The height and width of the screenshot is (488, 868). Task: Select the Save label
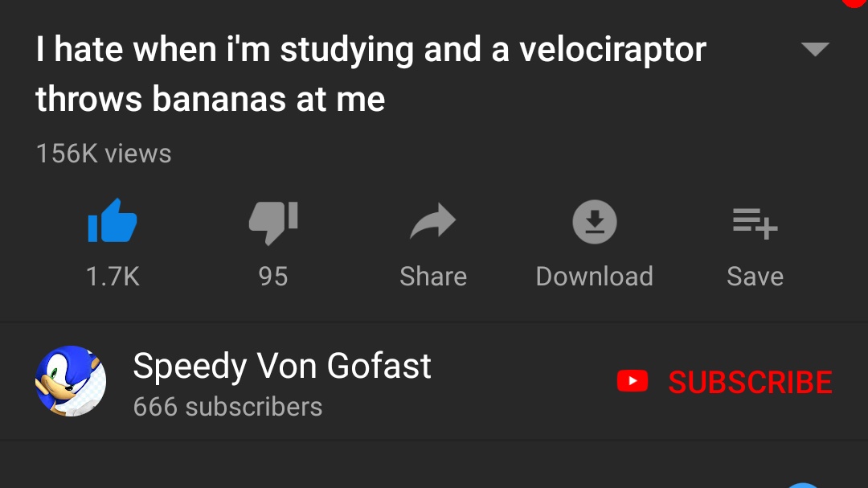pyautogui.click(x=755, y=277)
